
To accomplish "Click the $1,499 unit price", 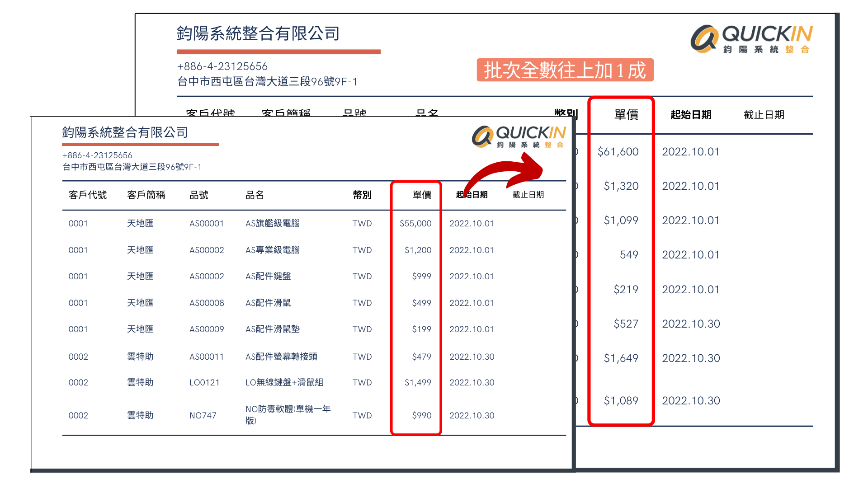I will pyautogui.click(x=418, y=382).
